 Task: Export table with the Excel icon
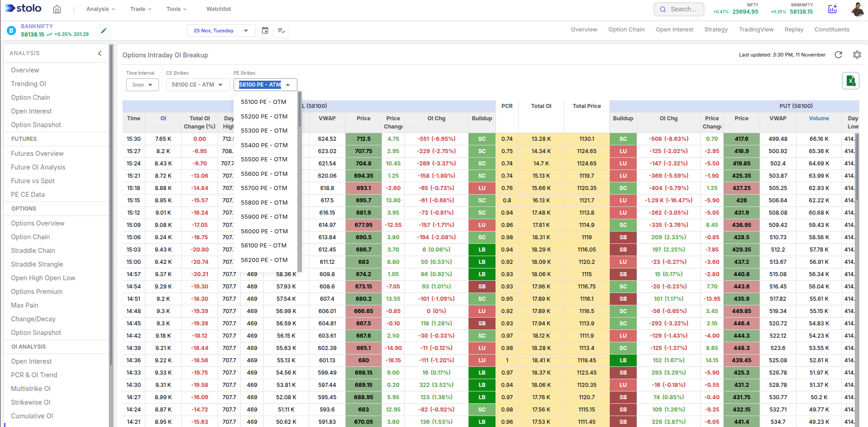(x=850, y=81)
